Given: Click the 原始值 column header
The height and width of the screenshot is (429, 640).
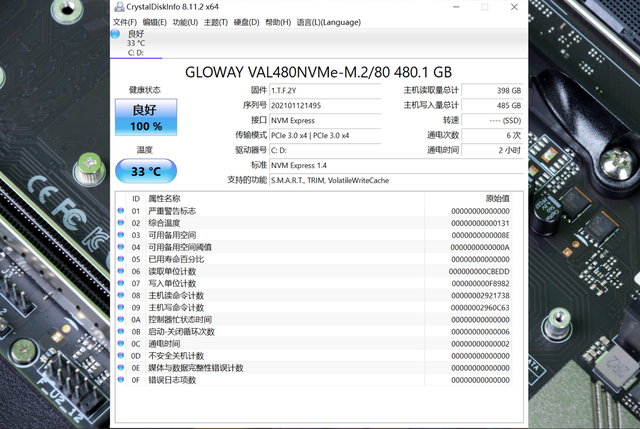Looking at the screenshot, I should [x=468, y=199].
